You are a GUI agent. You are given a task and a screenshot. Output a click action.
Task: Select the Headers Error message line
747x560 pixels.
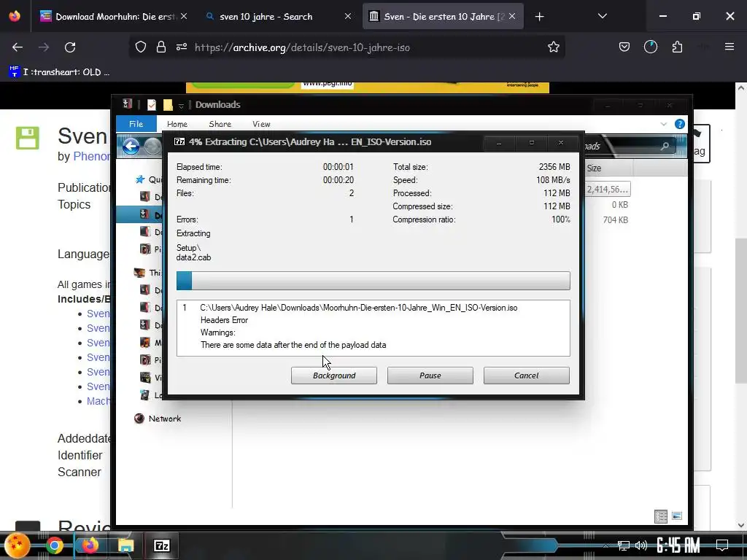coord(224,320)
